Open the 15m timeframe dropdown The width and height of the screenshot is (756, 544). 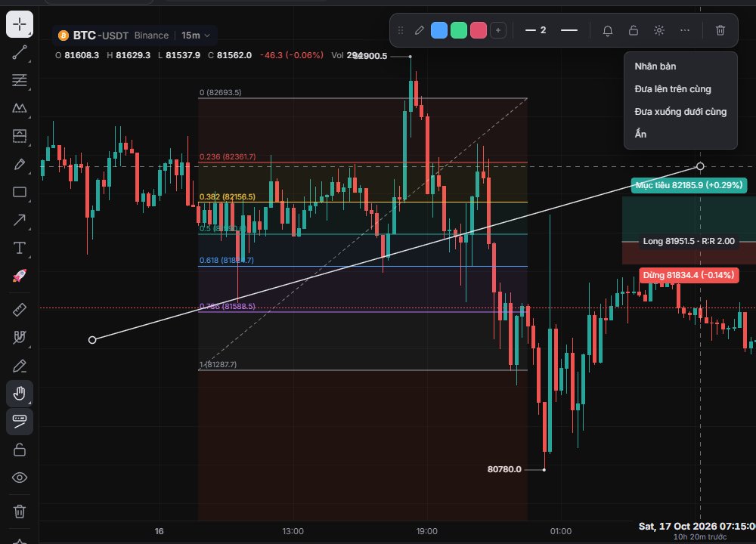[196, 36]
